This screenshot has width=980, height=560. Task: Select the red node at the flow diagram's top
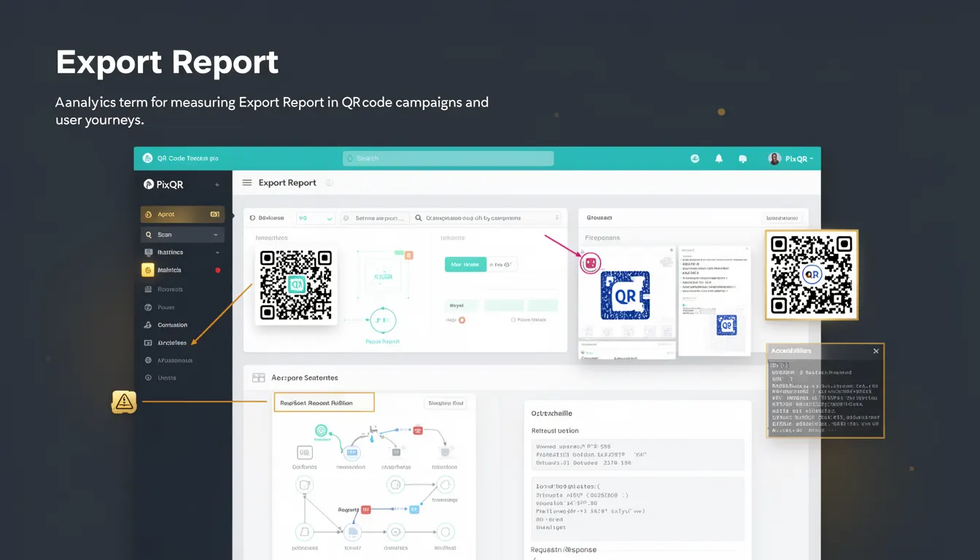(x=418, y=430)
